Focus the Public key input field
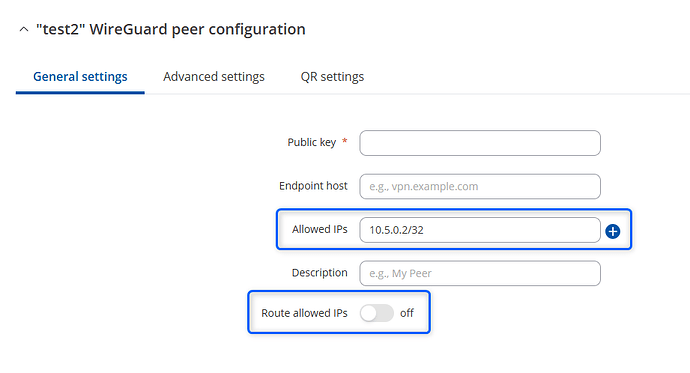 (x=480, y=143)
